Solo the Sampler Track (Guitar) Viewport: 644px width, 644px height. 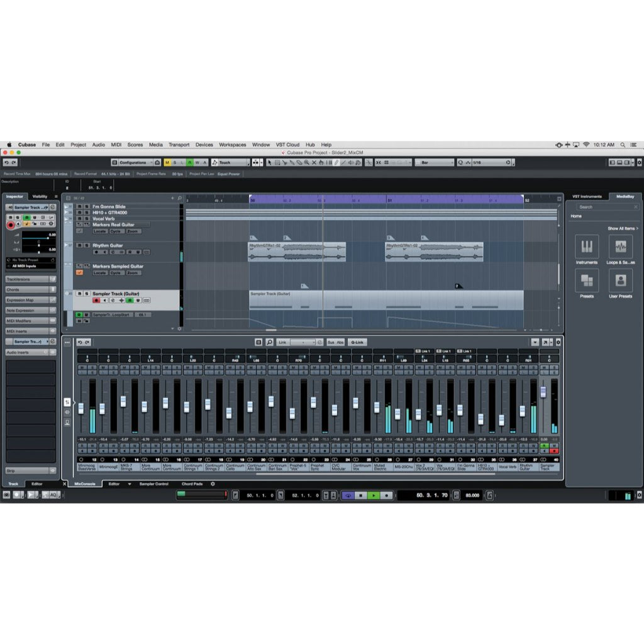click(87, 294)
